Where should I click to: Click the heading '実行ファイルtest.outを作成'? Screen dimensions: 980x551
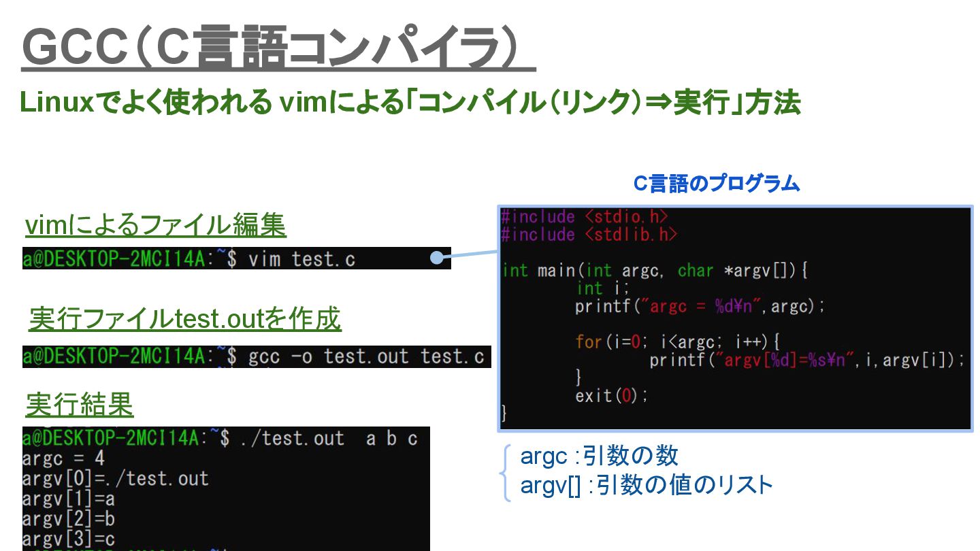point(185,318)
